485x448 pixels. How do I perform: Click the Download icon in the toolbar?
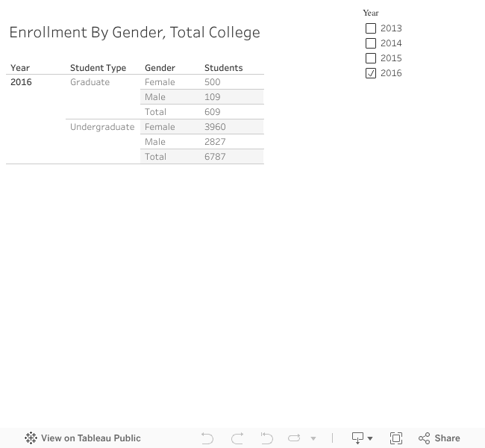click(x=357, y=438)
